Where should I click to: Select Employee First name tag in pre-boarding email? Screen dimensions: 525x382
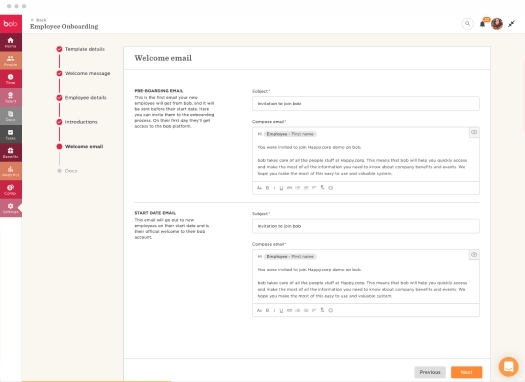click(290, 134)
